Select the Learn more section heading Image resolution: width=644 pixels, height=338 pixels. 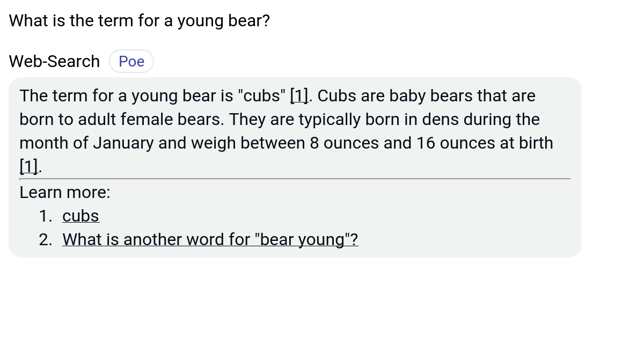point(64,192)
